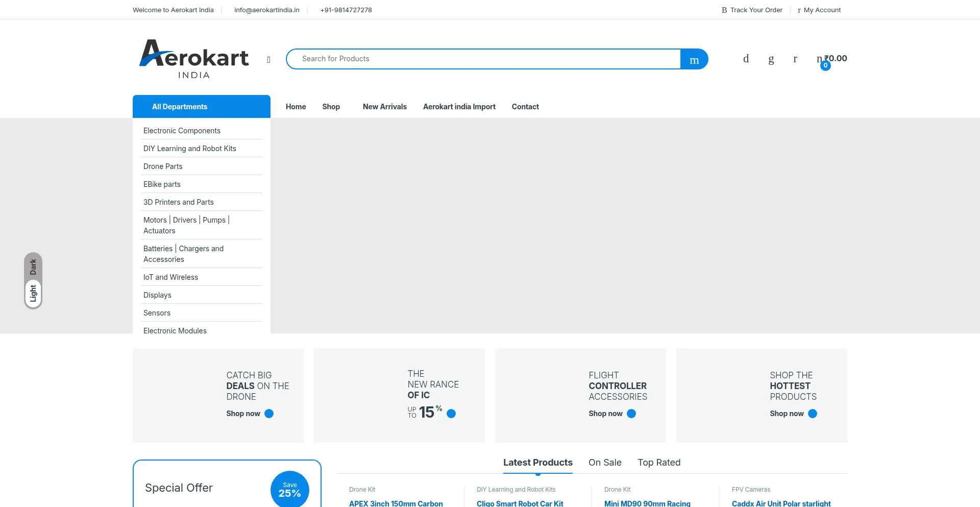The width and height of the screenshot is (980, 507).
Task: Switch to the On Sale tab
Action: (605, 463)
